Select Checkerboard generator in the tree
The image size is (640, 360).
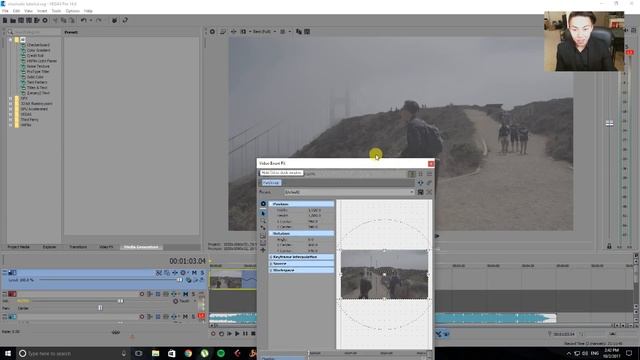click(38, 45)
